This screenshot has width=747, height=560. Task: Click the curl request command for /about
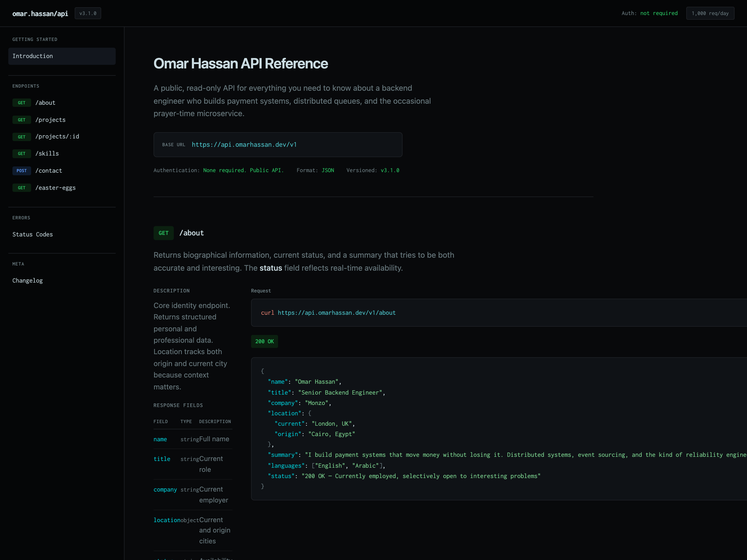328,313
